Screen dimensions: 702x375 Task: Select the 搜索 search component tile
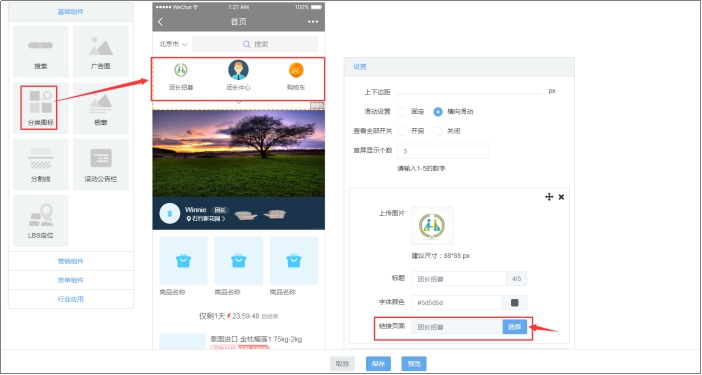pyautogui.click(x=41, y=52)
